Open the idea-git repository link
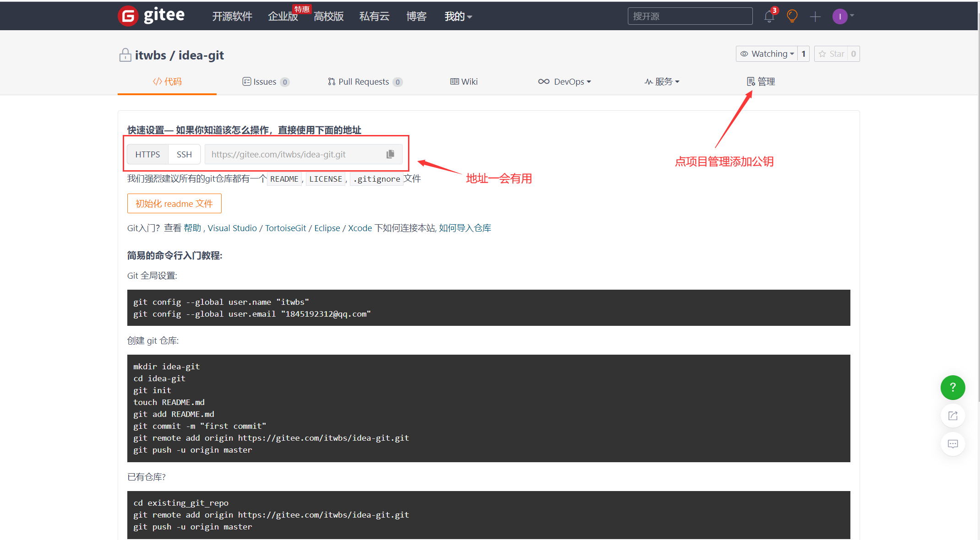 (201, 55)
